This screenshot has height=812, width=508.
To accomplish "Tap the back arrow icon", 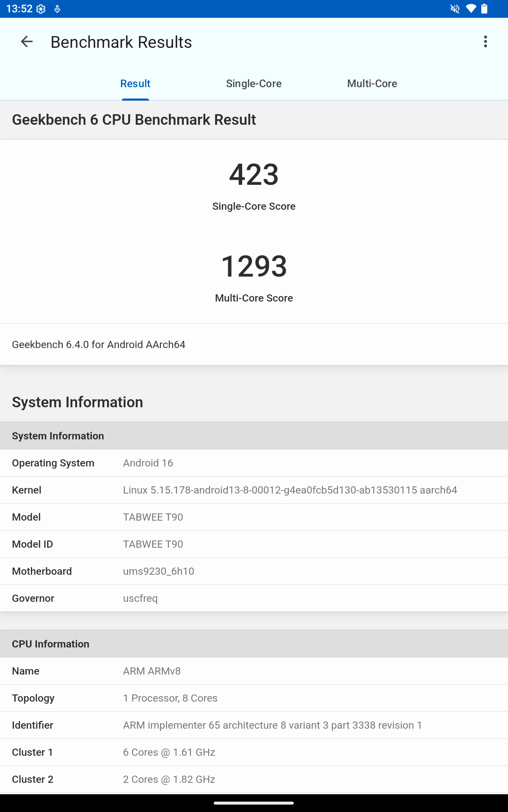I will click(x=27, y=42).
